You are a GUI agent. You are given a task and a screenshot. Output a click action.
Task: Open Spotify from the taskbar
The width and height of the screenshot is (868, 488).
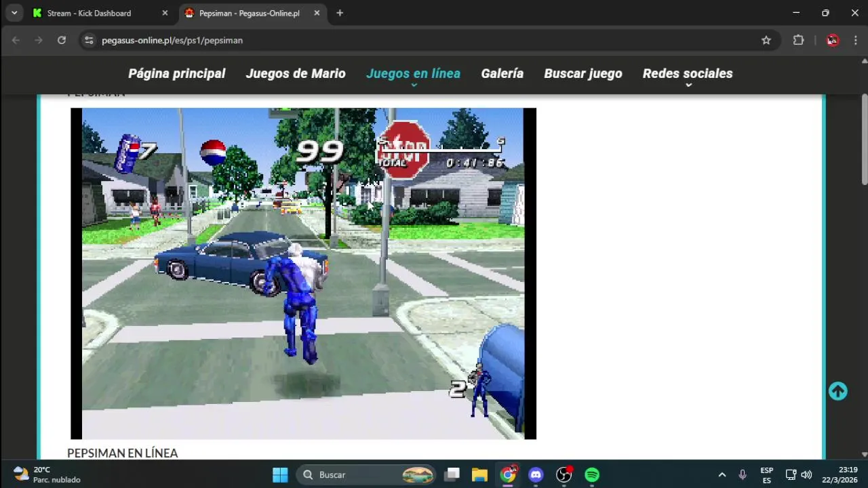pyautogui.click(x=592, y=474)
